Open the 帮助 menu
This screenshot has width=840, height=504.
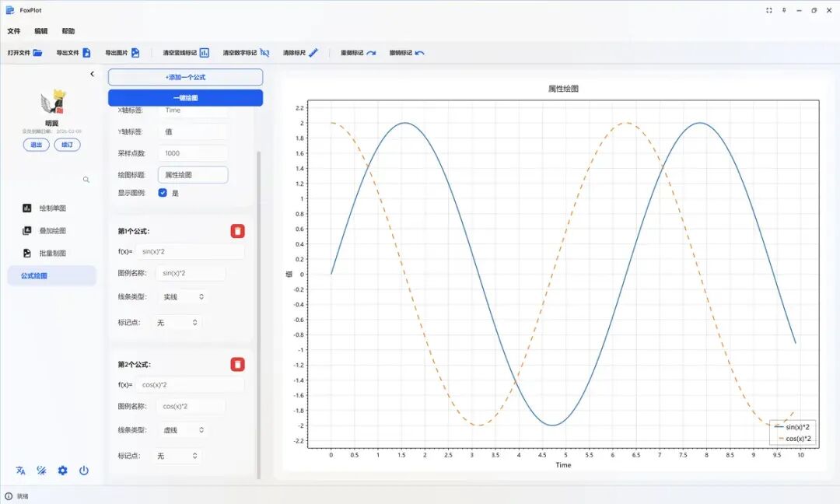click(68, 31)
